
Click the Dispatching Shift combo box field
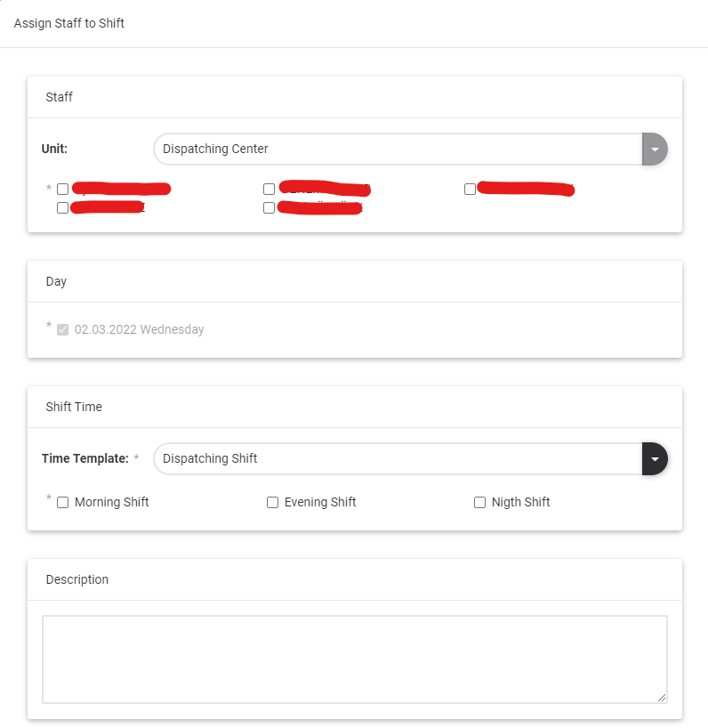(397, 459)
